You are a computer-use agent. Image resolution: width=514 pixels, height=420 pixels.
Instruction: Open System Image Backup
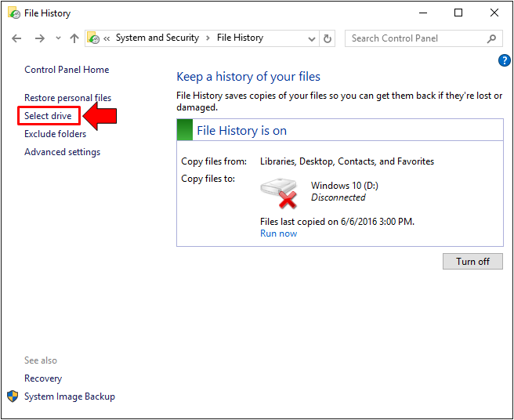70,396
